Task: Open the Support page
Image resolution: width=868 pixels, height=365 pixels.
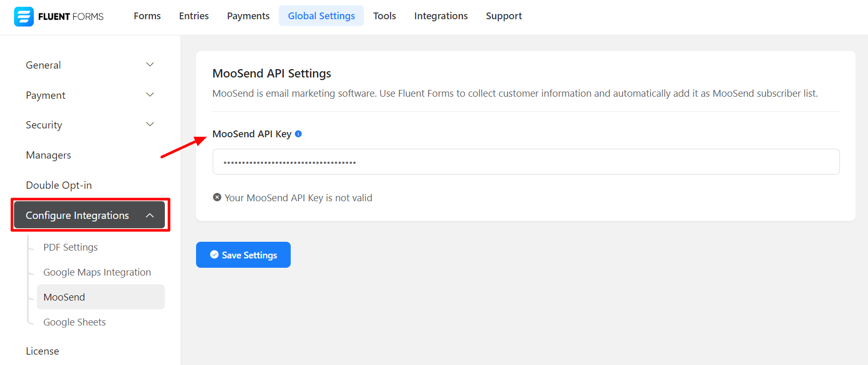Action: [x=503, y=16]
